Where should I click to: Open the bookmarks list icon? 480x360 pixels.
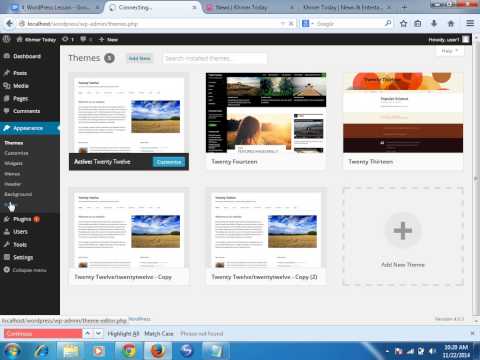click(418, 23)
